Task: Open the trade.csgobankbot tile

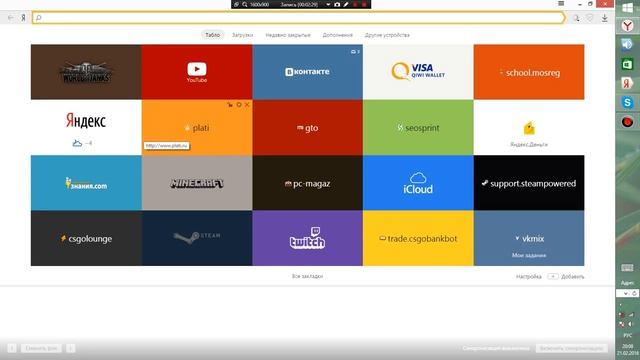Action: (418, 238)
